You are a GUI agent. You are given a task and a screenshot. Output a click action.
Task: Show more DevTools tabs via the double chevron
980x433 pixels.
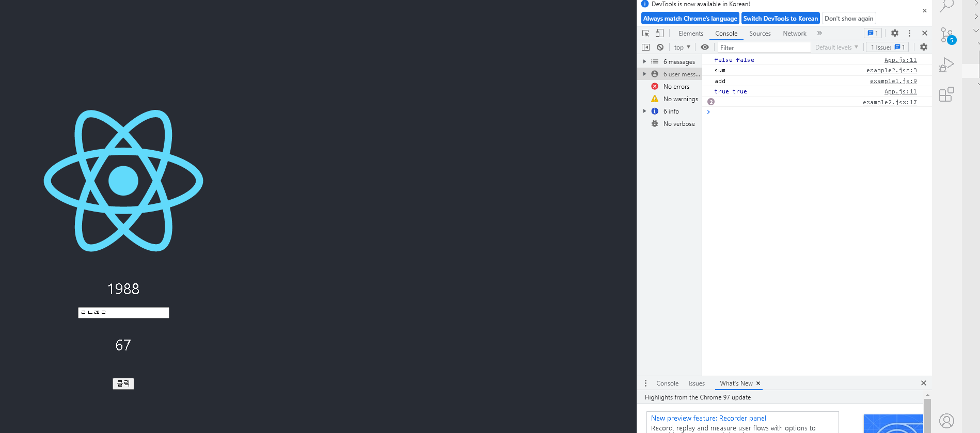pos(819,33)
